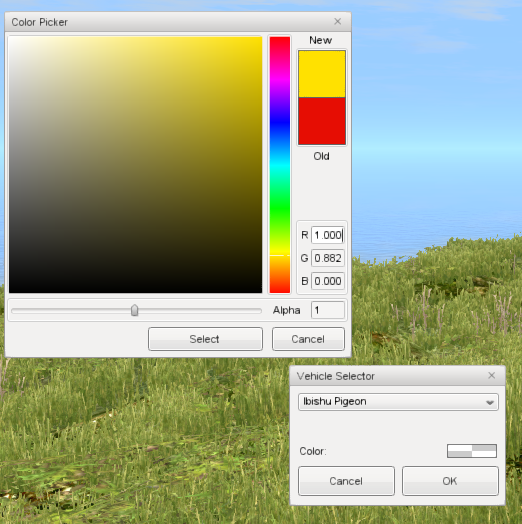Image resolution: width=522 pixels, height=524 pixels.
Task: Cancel the Color Picker dialog
Action: tap(308, 339)
